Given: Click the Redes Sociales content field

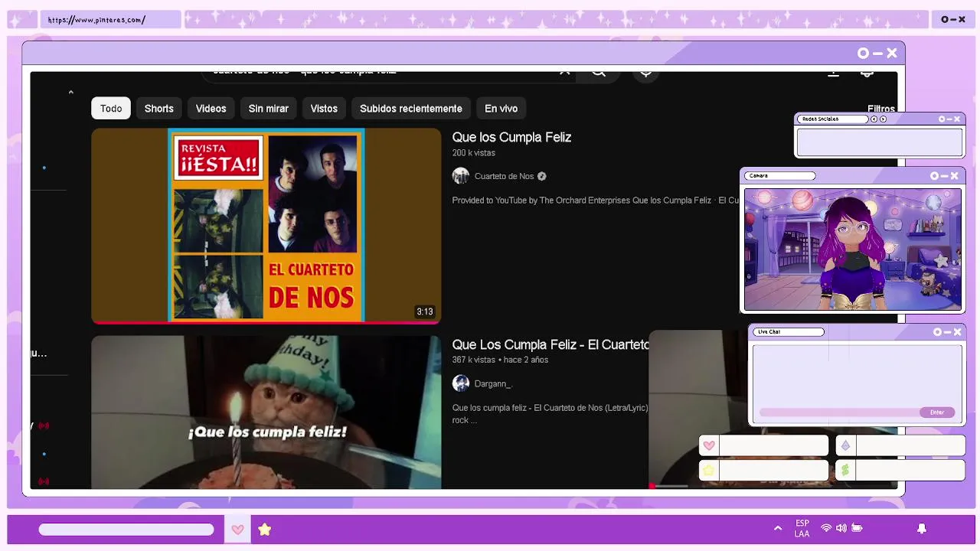Looking at the screenshot, I should click(x=879, y=142).
